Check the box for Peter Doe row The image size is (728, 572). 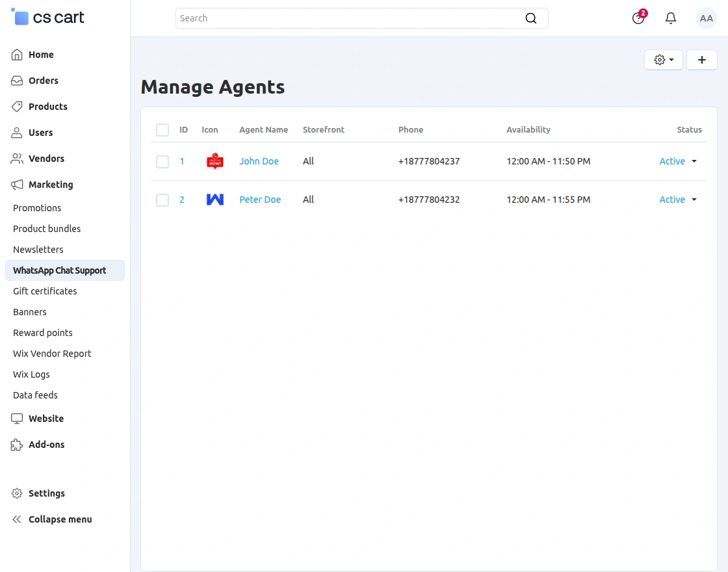pos(162,200)
